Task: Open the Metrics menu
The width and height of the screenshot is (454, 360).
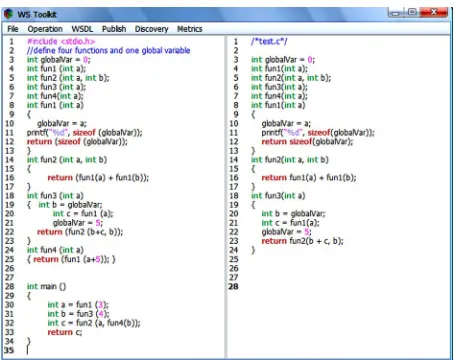Action: click(189, 29)
